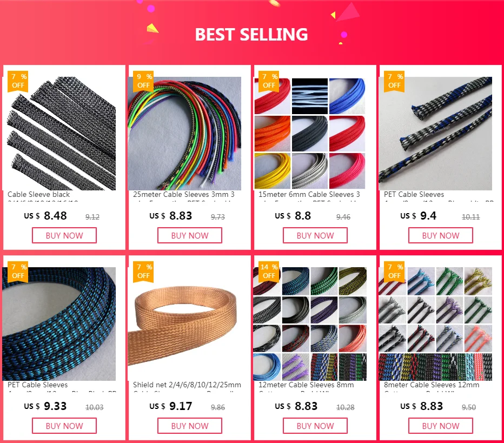The width and height of the screenshot is (504, 443).
Task: Click the 7% OFF badge on black cable sleeve
Action: (18, 81)
